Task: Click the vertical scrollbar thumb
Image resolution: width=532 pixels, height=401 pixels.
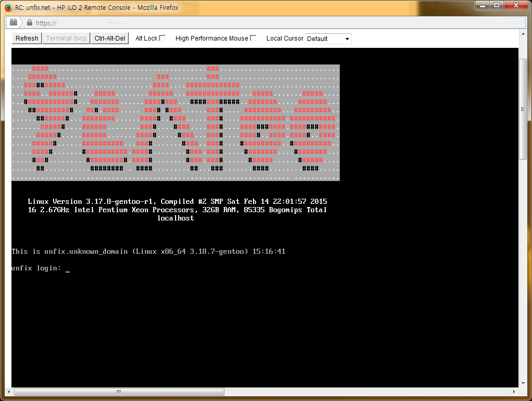Action: (523, 109)
